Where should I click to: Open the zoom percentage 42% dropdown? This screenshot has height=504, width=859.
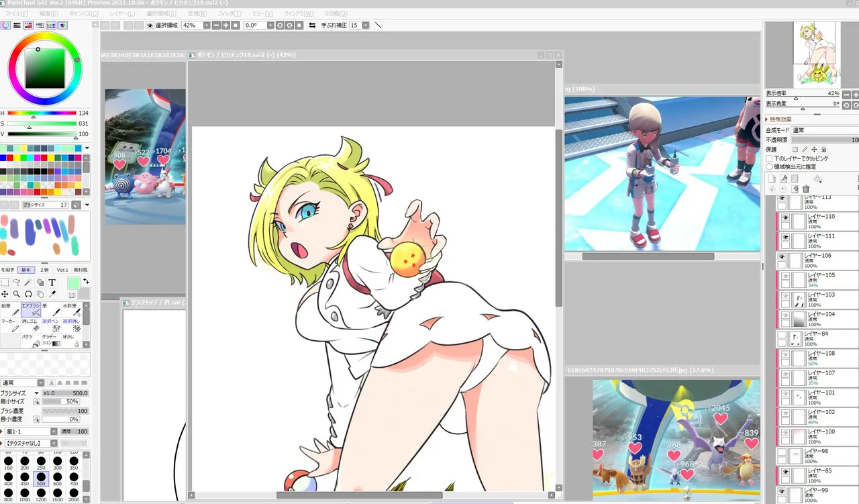tap(206, 26)
